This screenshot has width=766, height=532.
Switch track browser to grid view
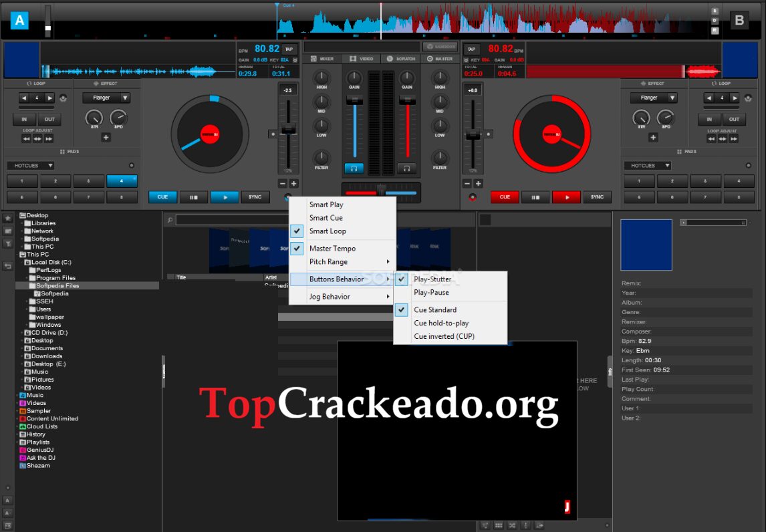[499, 525]
